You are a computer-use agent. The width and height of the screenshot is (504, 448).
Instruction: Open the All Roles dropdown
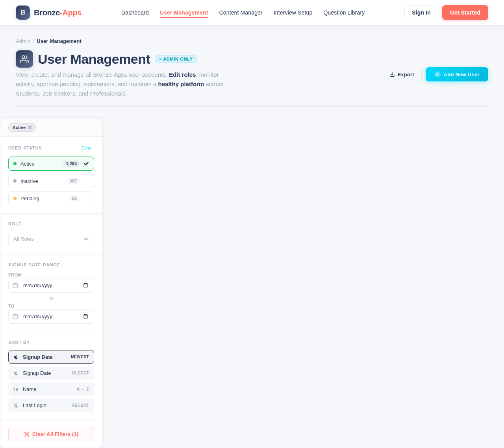click(51, 239)
